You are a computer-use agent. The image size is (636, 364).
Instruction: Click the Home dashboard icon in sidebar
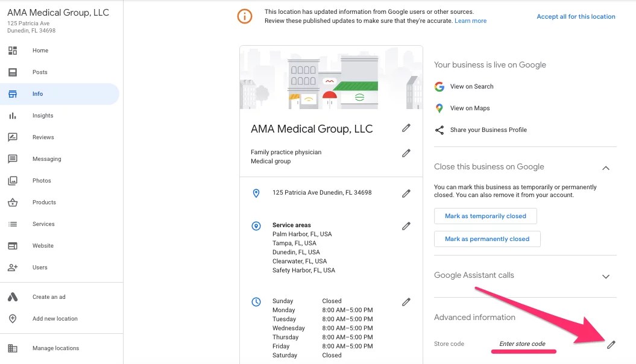tap(13, 50)
